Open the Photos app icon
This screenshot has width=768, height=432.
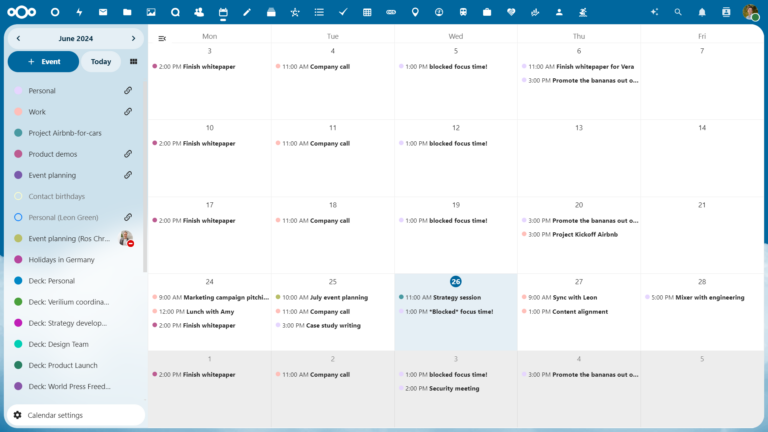click(x=151, y=12)
